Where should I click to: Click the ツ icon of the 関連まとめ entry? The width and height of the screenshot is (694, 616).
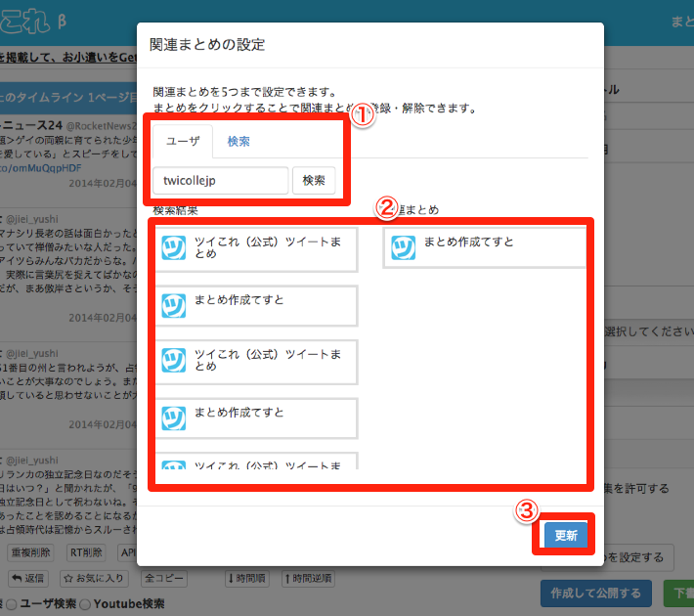point(404,247)
